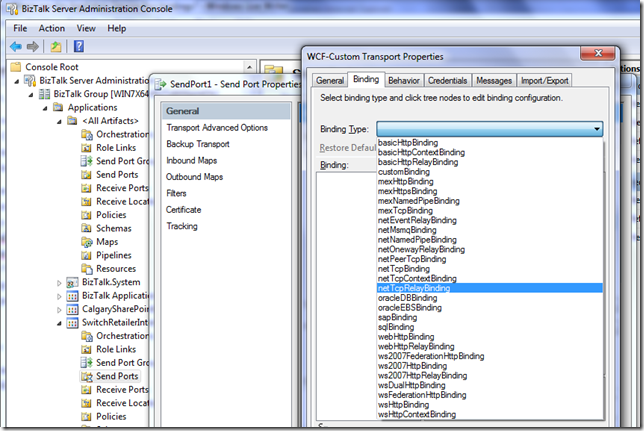Open the File menu
Image resolution: width=644 pixels, height=431 pixels.
(x=20, y=28)
